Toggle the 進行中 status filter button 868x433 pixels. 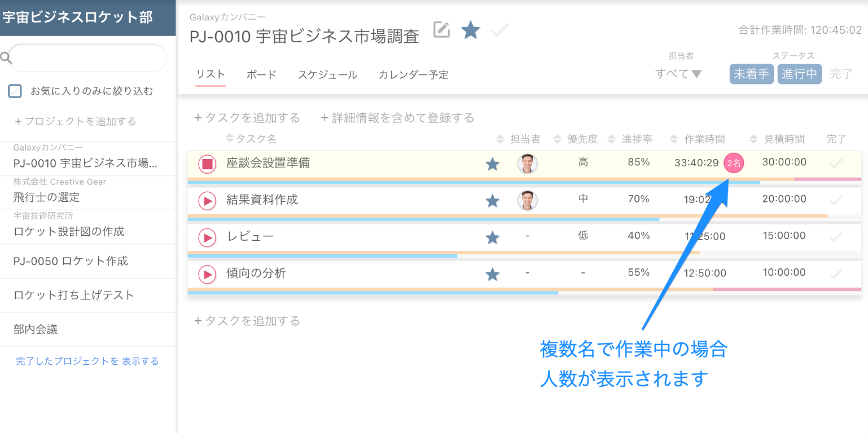(799, 73)
